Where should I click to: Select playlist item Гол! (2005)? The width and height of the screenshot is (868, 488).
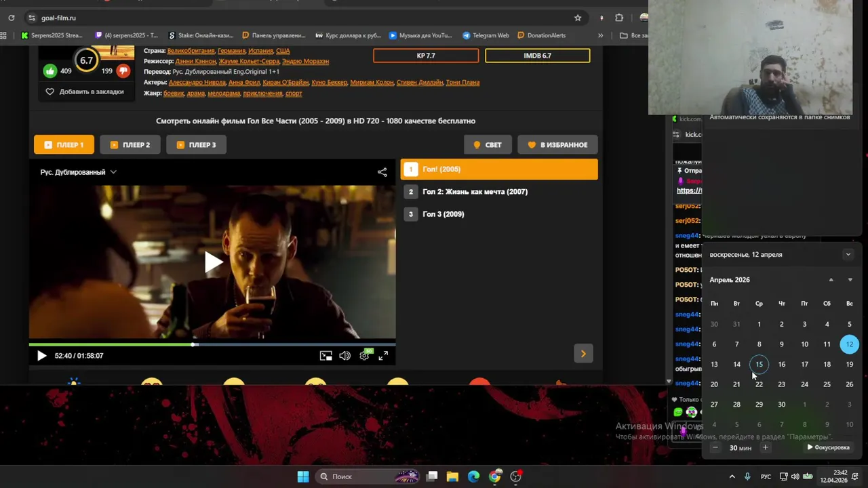click(x=499, y=169)
